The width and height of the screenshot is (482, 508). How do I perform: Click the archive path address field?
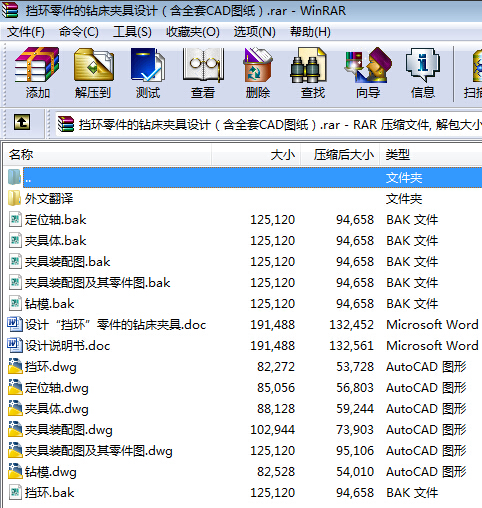coord(268,125)
